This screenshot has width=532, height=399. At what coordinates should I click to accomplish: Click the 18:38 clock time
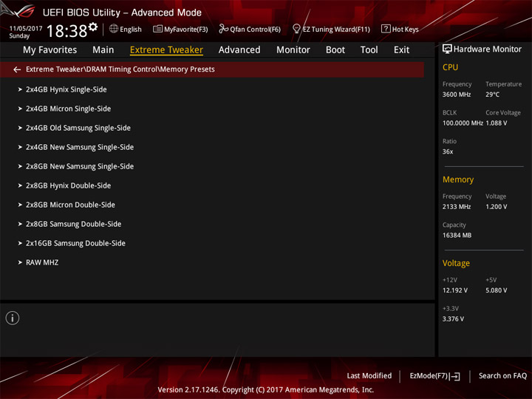click(x=66, y=31)
